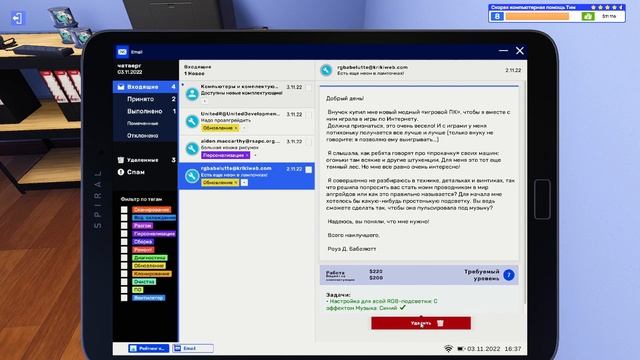Open the Удаленные folder
This screenshot has height=360, width=640.
145,160
